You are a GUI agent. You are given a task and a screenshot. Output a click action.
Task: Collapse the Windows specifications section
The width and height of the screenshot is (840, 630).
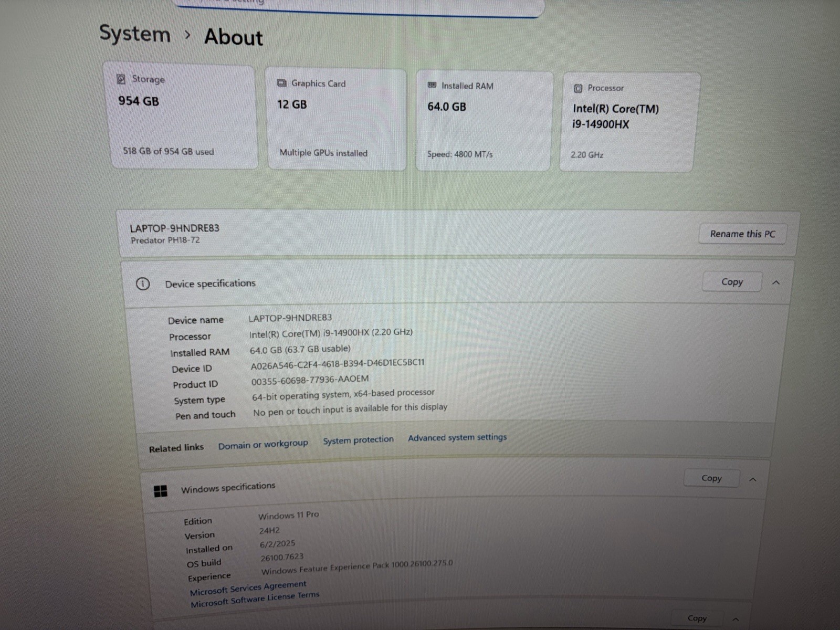(x=753, y=479)
